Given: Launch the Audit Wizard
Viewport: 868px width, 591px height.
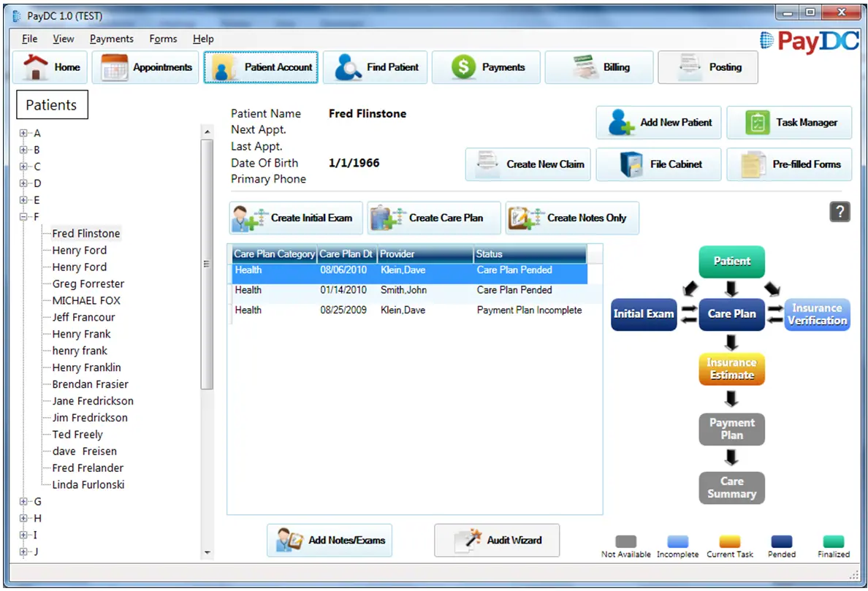Looking at the screenshot, I should tap(497, 540).
